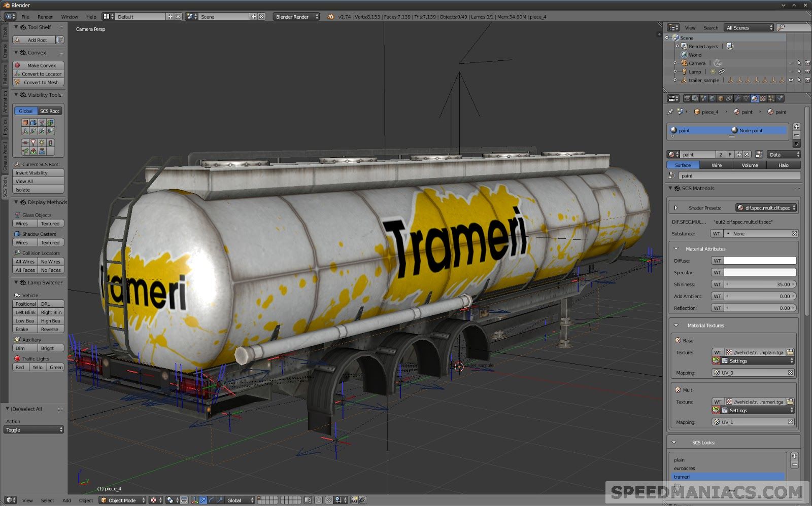Select the rotate manipulator icon in viewport header
Screen dimensions: 812x506
pos(212,500)
